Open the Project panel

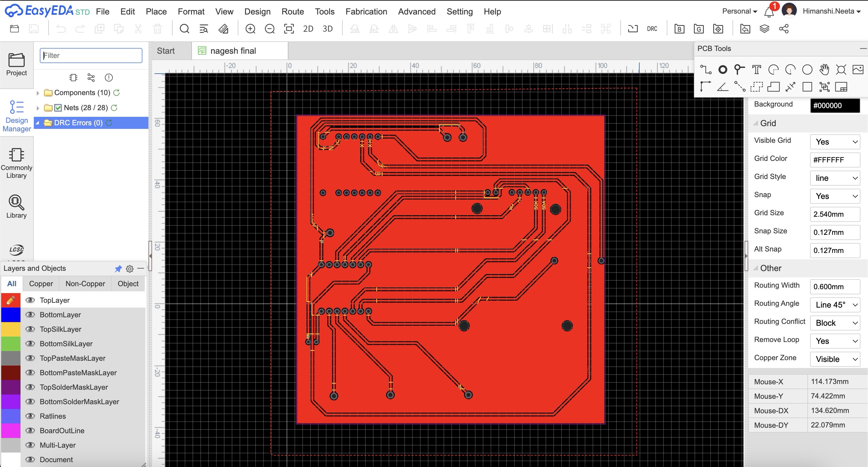coord(17,65)
